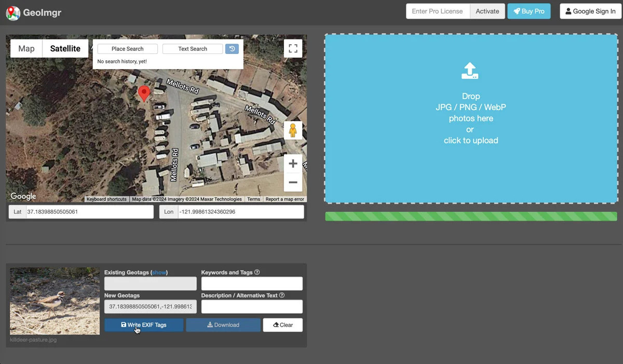The height and width of the screenshot is (364, 623).
Task: Focus the Keywords and Tags input
Action: (x=252, y=284)
